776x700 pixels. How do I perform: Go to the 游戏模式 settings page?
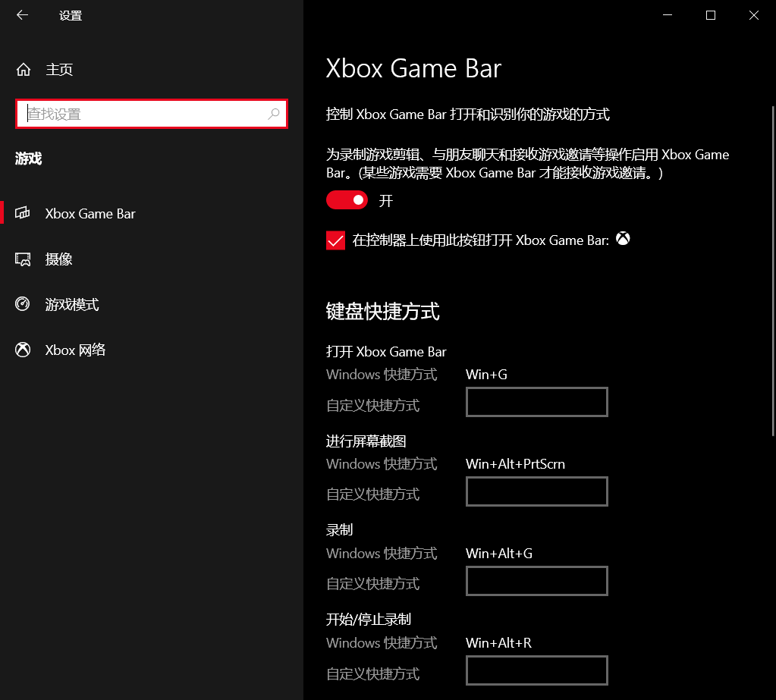pyautogui.click(x=152, y=304)
